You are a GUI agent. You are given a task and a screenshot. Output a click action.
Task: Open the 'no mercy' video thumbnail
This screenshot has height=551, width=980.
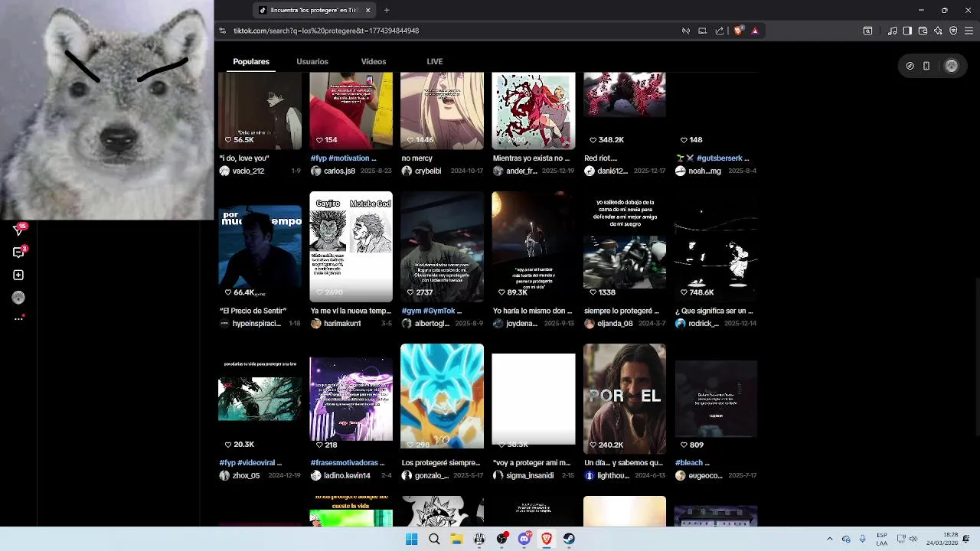pos(442,111)
